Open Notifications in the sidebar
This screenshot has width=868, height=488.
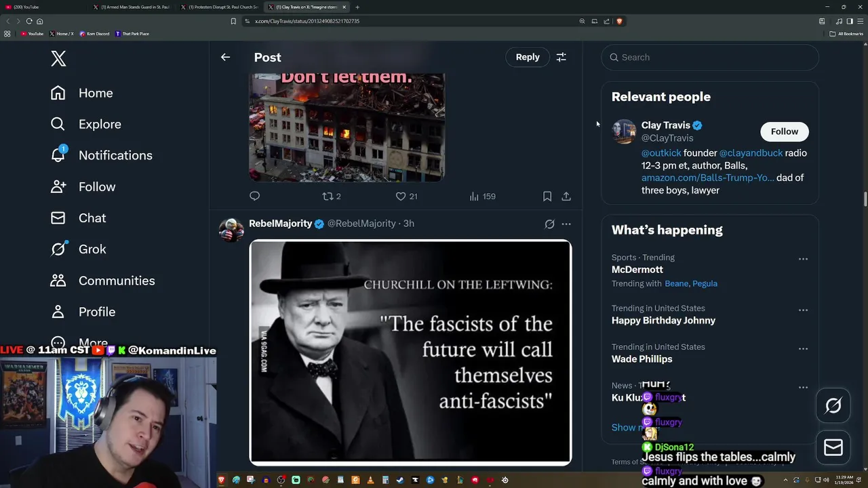pos(101,155)
